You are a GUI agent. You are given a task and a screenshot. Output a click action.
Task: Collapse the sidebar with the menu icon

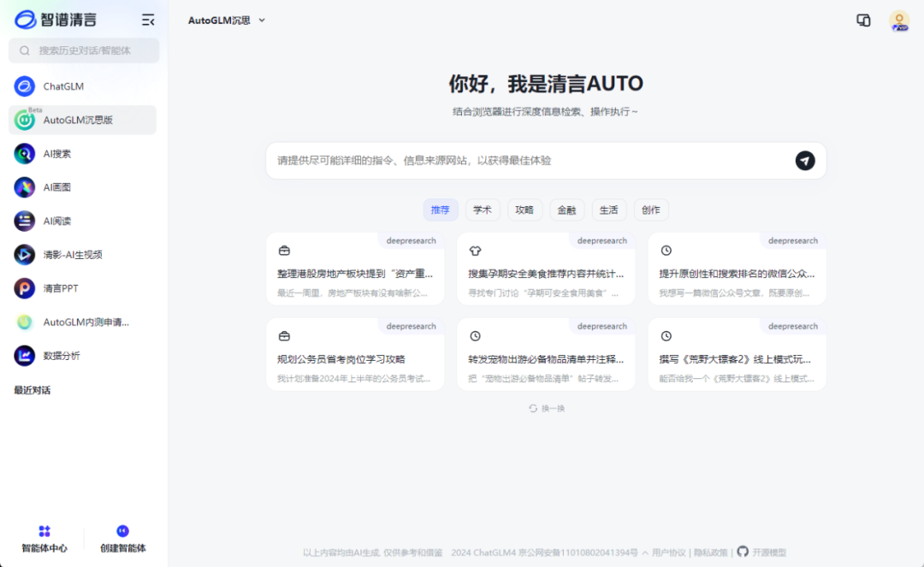coord(148,20)
